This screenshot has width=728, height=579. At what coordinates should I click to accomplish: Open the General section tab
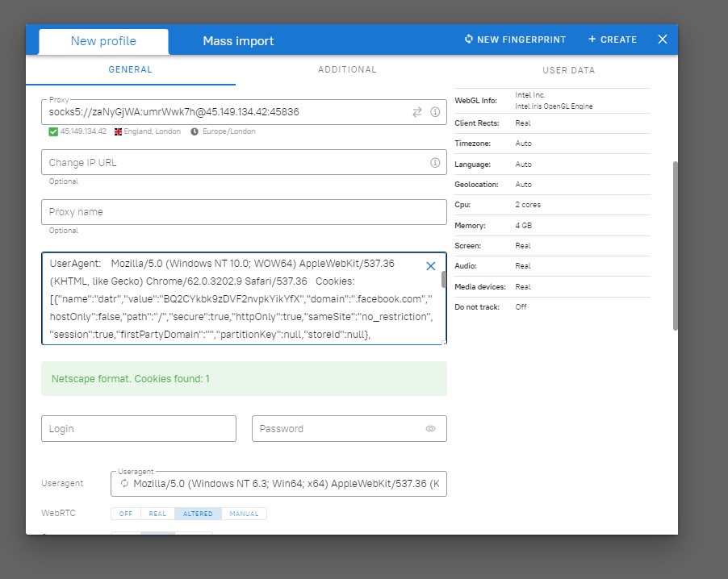(131, 70)
